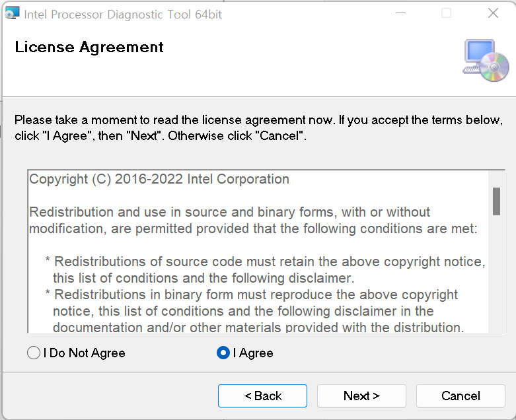Close the installer with the X button
The width and height of the screenshot is (516, 420).
point(493,13)
